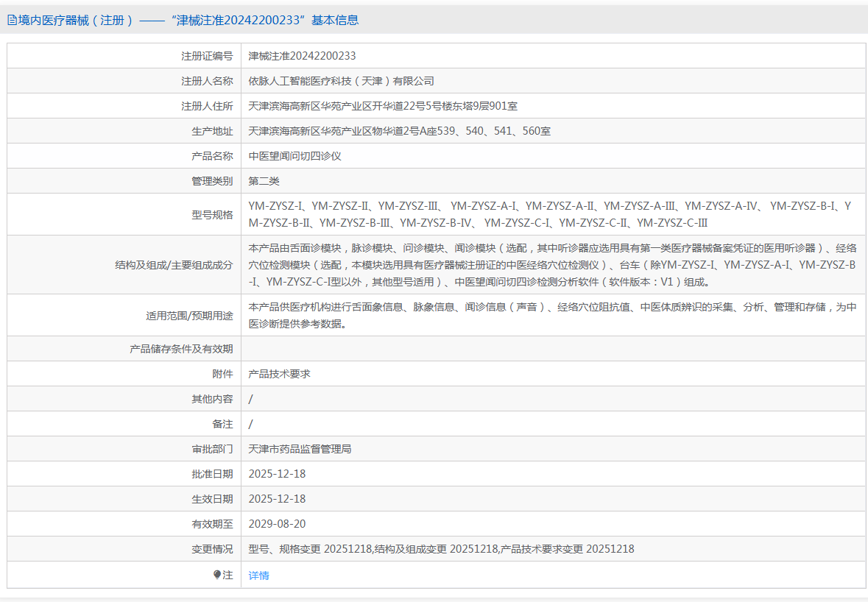Select the 批准日期 value 2025-12-18

pos(277,474)
